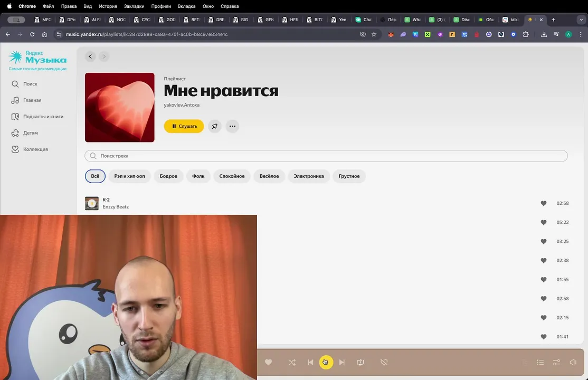Viewport: 588px width, 380px height.
Task: Select the Всё filter chip
Action: 95,176
